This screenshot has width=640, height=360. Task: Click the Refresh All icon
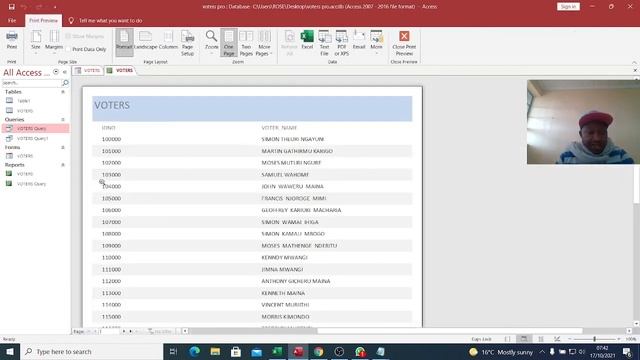[289, 43]
